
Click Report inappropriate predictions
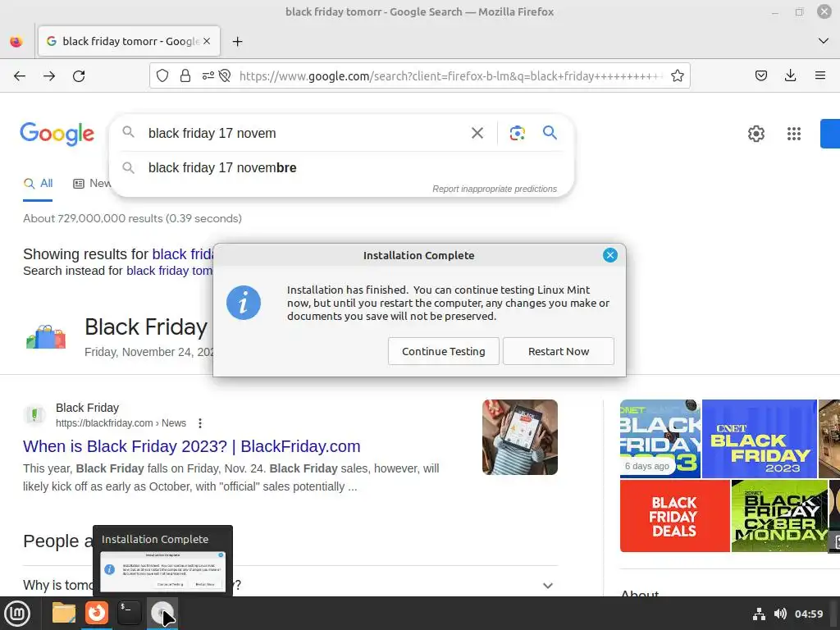[x=495, y=189]
